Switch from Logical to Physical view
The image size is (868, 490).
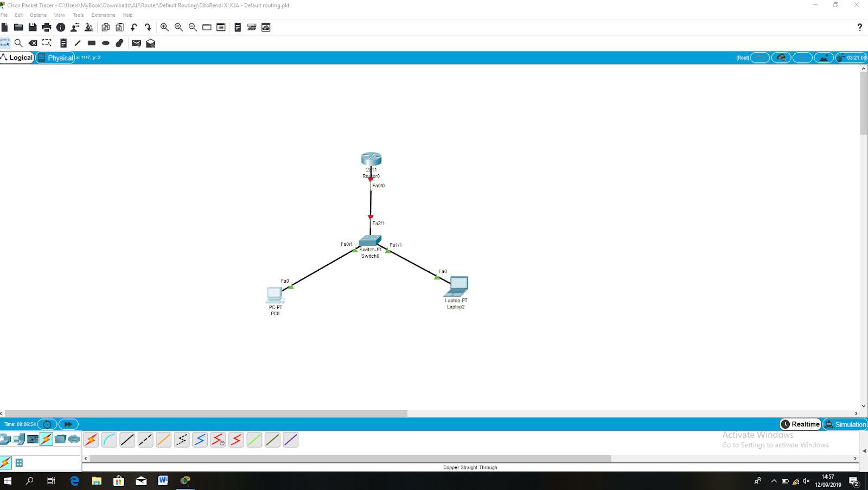55,58
